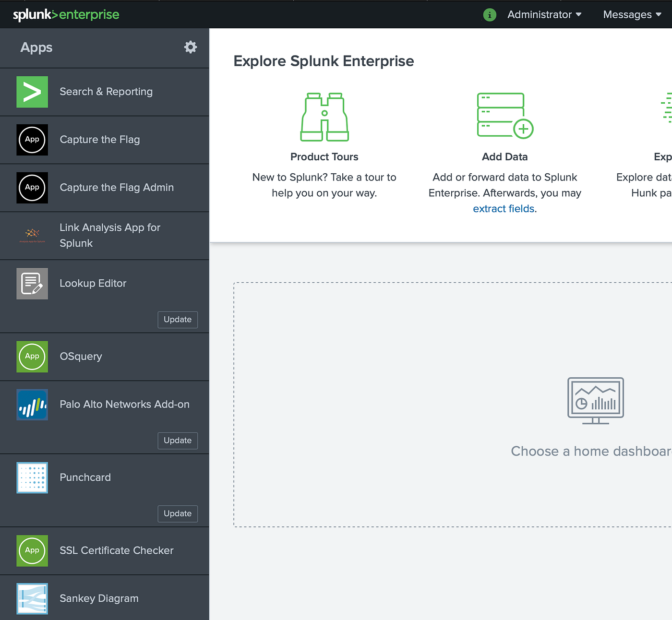Screen dimensions: 672x620
Task: Update the Punchcard app
Action: (x=178, y=513)
